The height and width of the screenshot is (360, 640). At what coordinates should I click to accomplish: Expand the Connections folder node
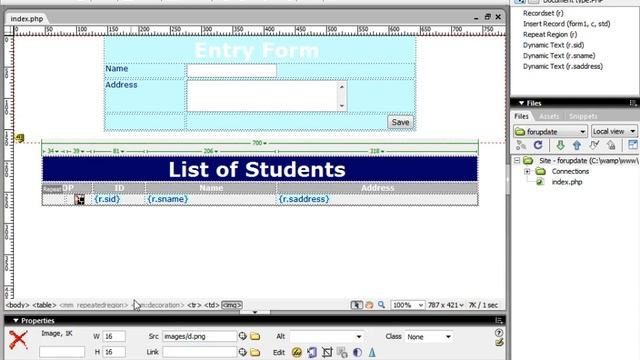point(527,171)
